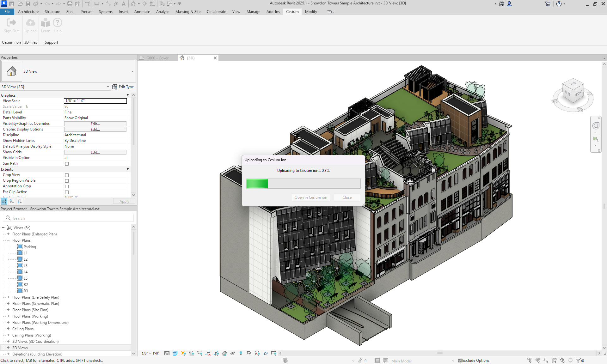Toggle Sun Path icon in view bar
This screenshot has height=364, width=607.
(x=183, y=353)
